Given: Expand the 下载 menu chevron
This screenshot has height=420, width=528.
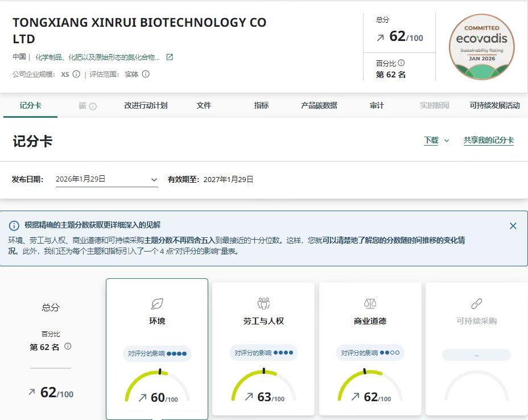Looking at the screenshot, I should coord(447,141).
